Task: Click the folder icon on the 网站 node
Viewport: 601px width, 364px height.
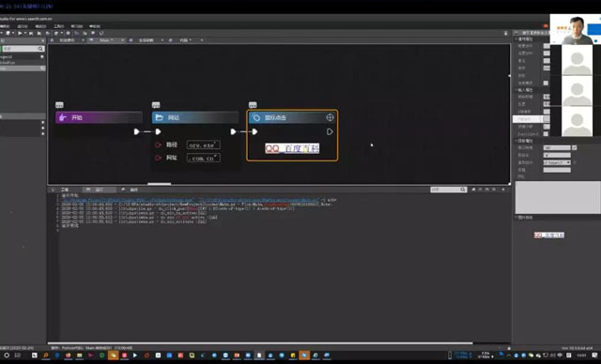Action: tap(160, 117)
